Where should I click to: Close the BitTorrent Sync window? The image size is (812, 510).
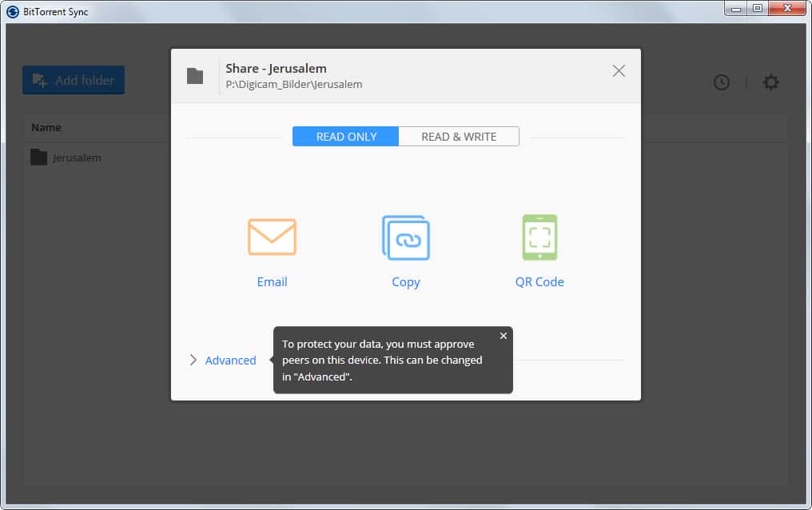tap(788, 8)
